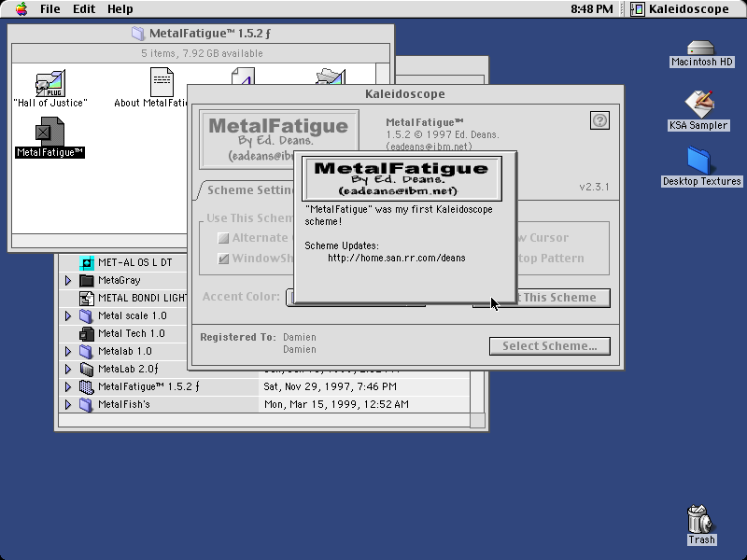This screenshot has width=747, height=560.
Task: Toggle the Alternate checkbox
Action: (223, 238)
